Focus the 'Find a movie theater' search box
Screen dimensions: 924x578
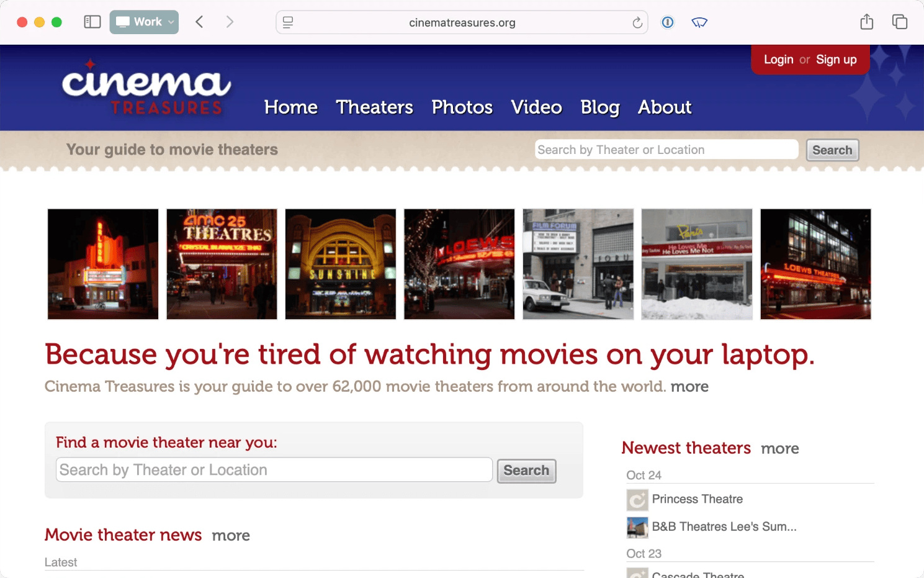[x=274, y=470]
